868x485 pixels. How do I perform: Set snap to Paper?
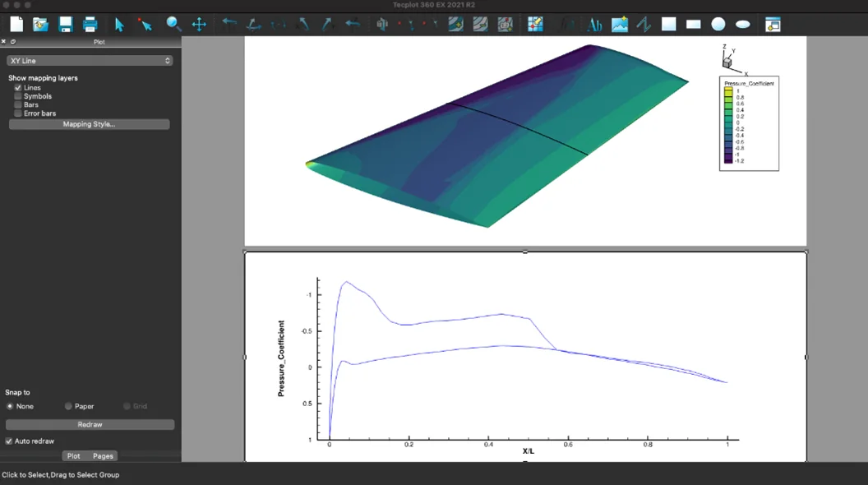point(68,406)
